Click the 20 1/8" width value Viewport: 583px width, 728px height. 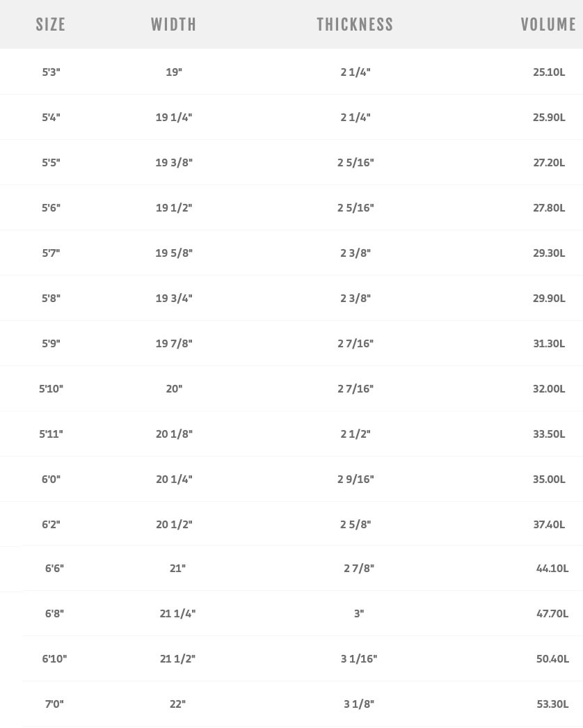point(174,434)
